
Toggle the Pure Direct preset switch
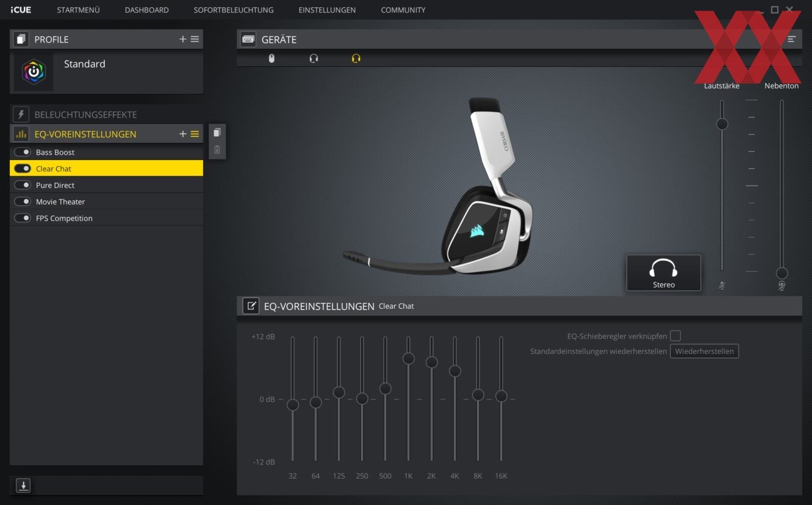coord(23,185)
